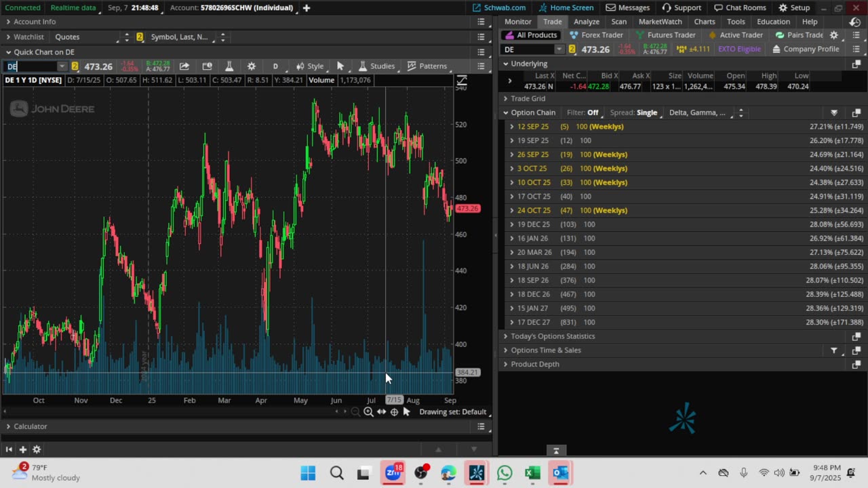Open left sidebar gear settings
This screenshot has height=488, width=868.
[x=37, y=449]
